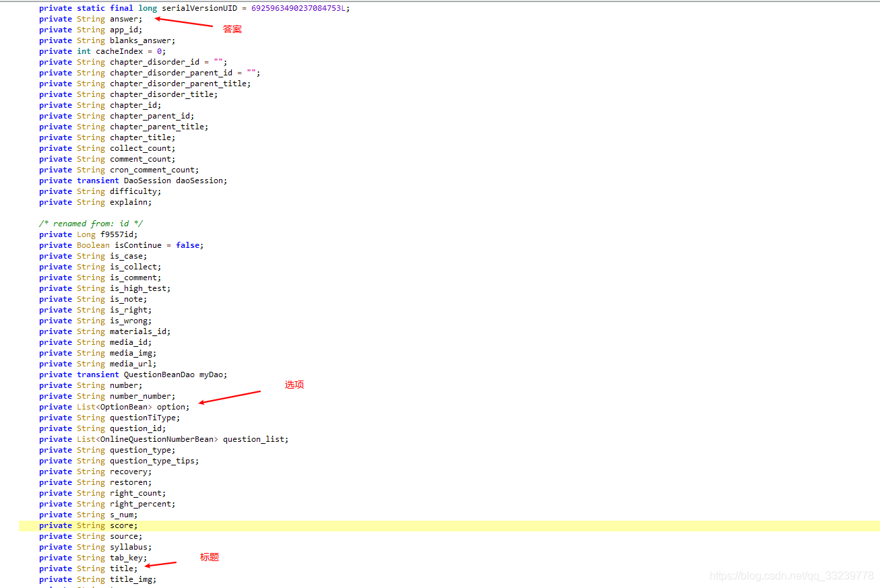Select the s_num field
The image size is (880, 588).
tap(88, 515)
